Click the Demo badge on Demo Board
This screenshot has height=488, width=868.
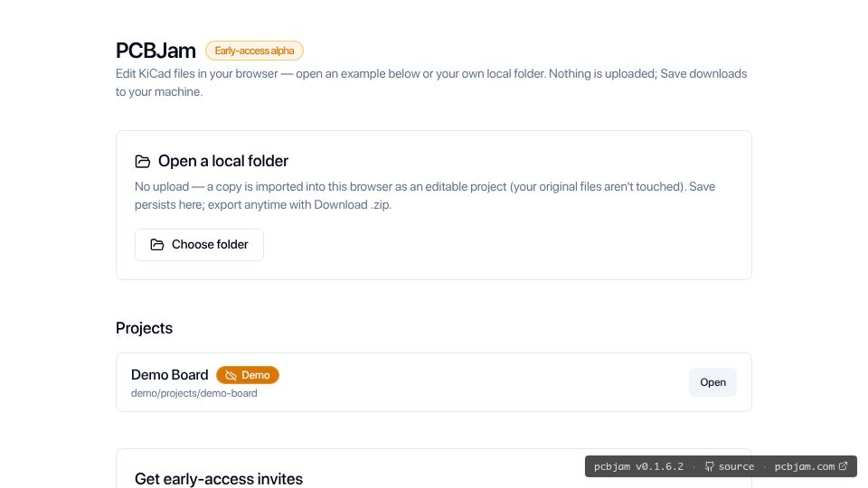coord(248,375)
